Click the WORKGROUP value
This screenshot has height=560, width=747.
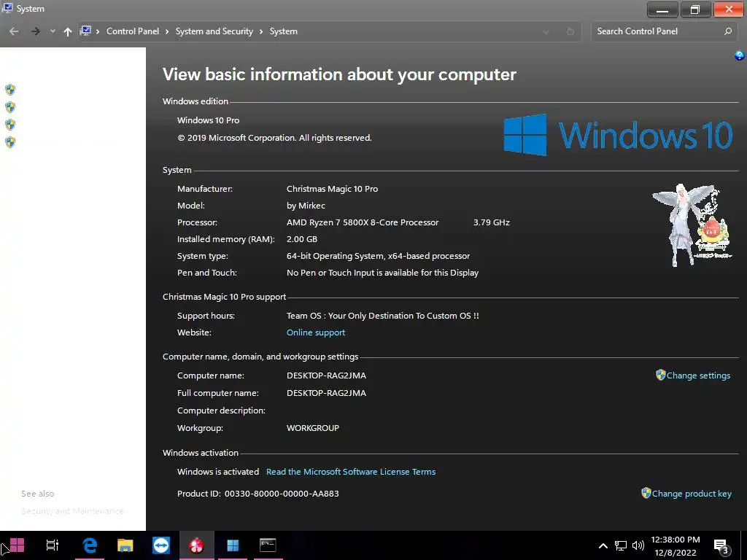(x=312, y=427)
